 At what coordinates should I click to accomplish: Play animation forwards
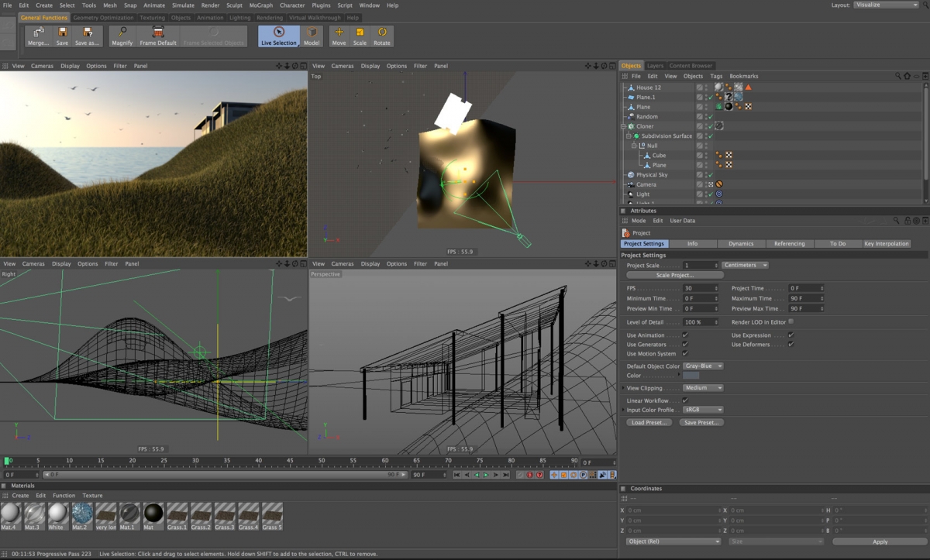[x=486, y=475]
